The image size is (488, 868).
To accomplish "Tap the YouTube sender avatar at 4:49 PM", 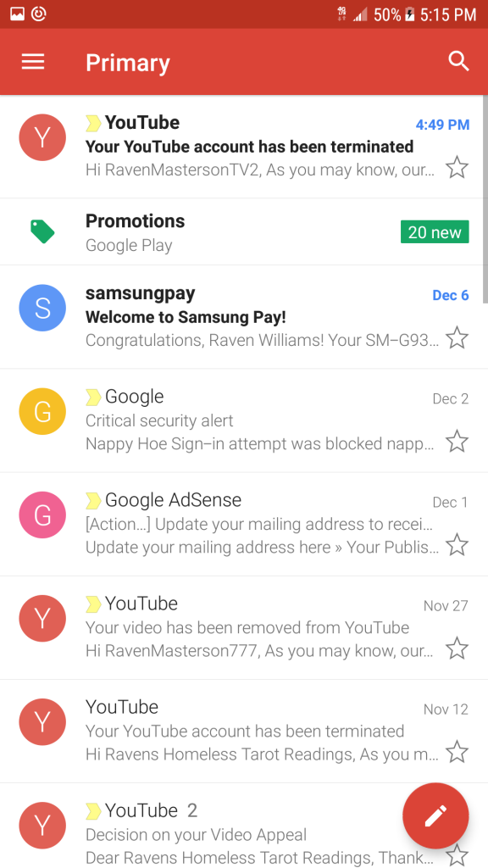I will point(42,137).
